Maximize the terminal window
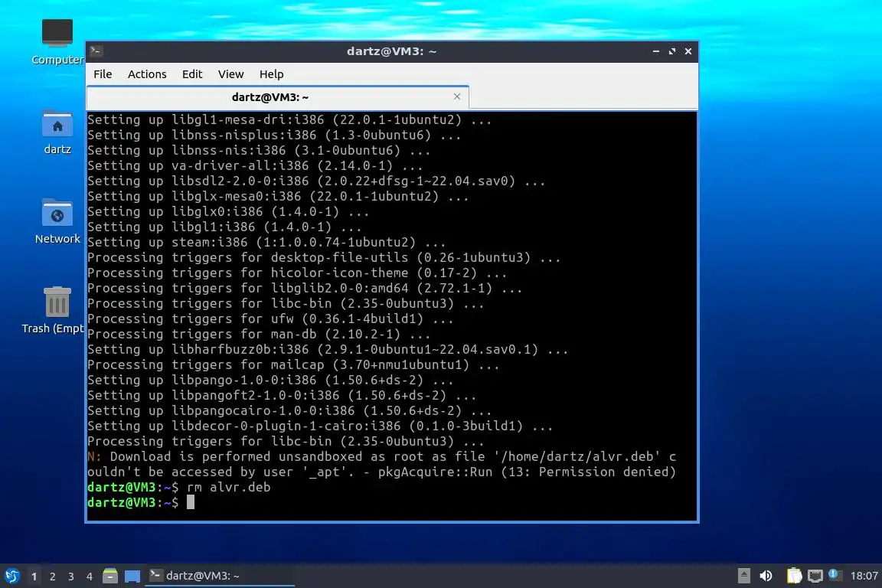The height and width of the screenshot is (588, 882). pyautogui.click(x=671, y=51)
